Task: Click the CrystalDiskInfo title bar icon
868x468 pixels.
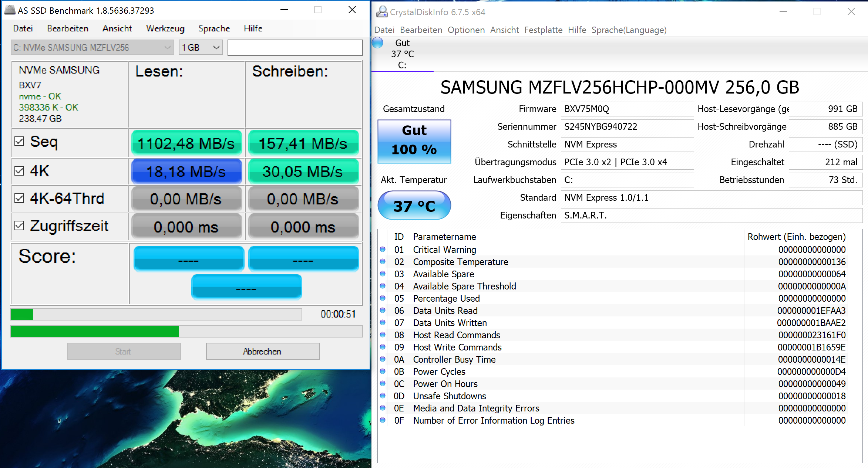Action: (x=382, y=12)
